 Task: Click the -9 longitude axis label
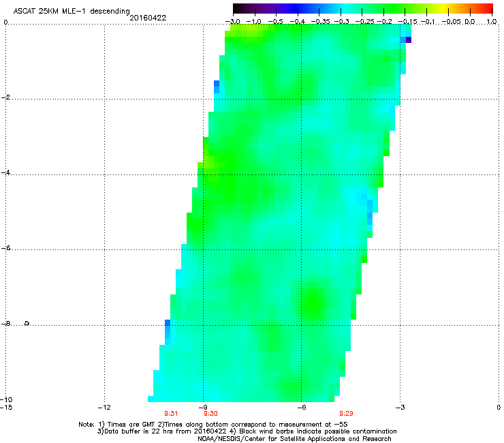[x=203, y=408]
